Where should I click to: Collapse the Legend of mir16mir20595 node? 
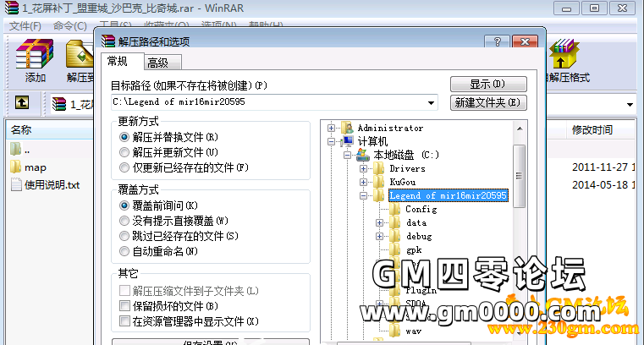[x=363, y=195]
